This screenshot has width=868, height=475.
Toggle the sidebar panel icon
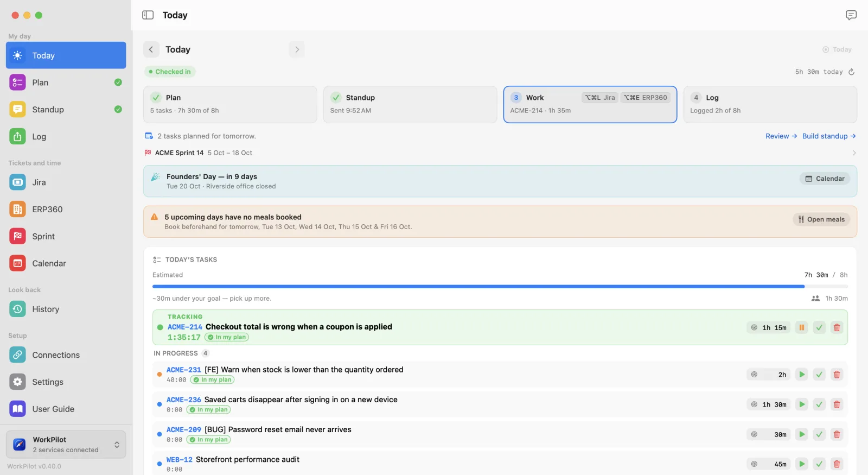click(148, 15)
